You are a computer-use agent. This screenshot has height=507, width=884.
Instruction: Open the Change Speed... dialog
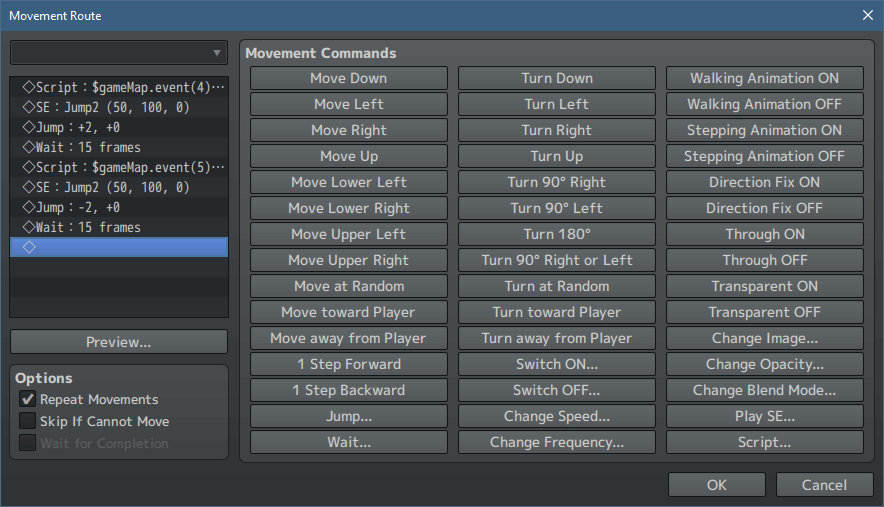click(x=557, y=416)
